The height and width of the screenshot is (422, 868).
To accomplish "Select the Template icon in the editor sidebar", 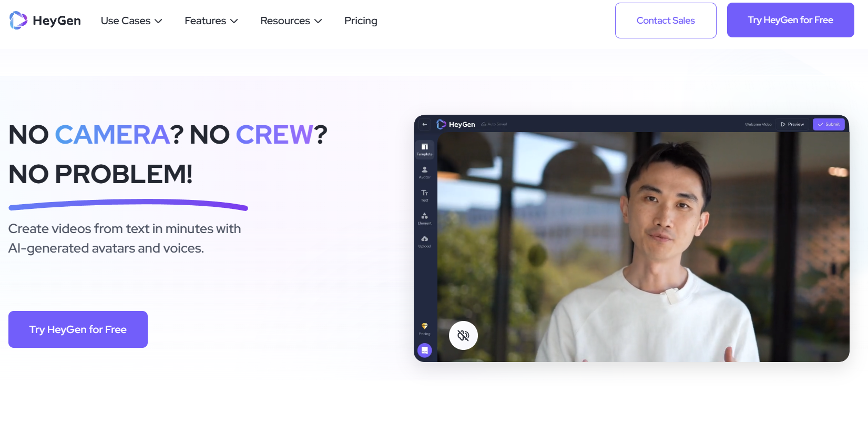I will 425,149.
